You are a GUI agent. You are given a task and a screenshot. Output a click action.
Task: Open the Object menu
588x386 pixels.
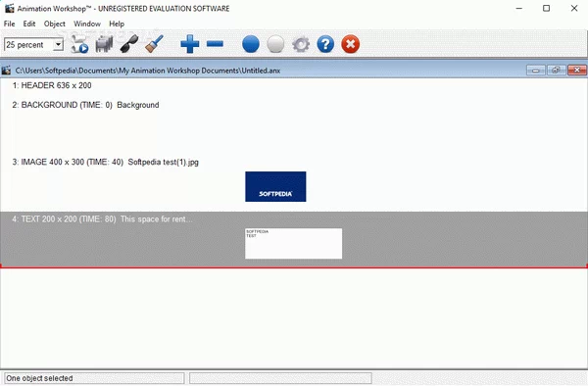[x=54, y=24]
